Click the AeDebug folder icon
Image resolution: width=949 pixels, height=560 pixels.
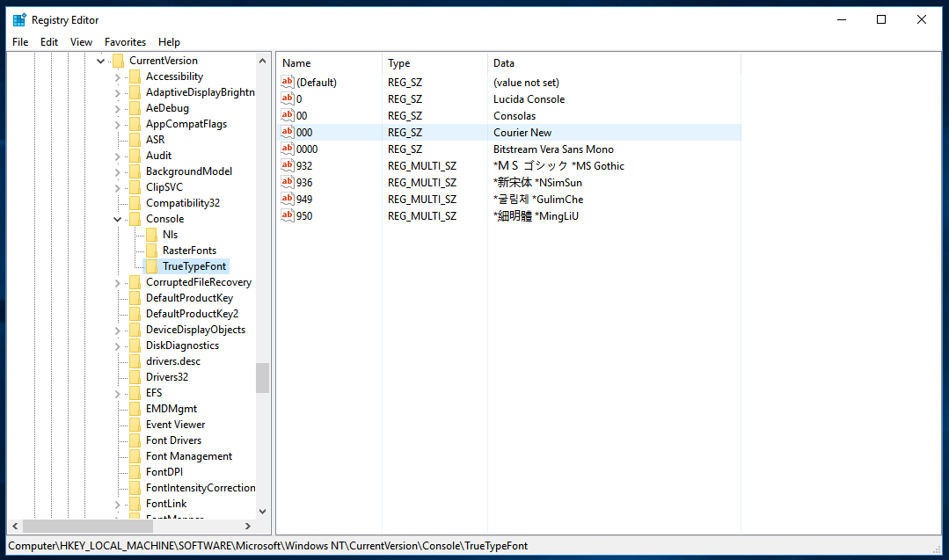coord(135,107)
